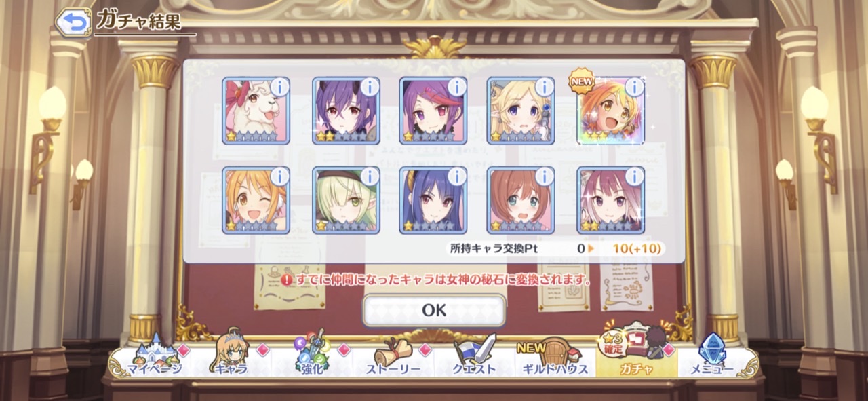View info of the blonde elf character
Screen dimensions: 868x401
coord(545,87)
